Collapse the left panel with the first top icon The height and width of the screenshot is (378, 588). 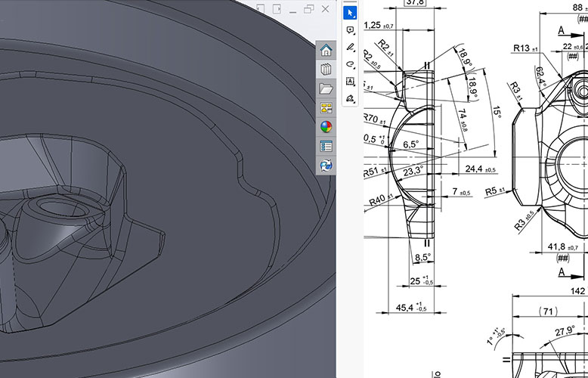[x=261, y=8]
